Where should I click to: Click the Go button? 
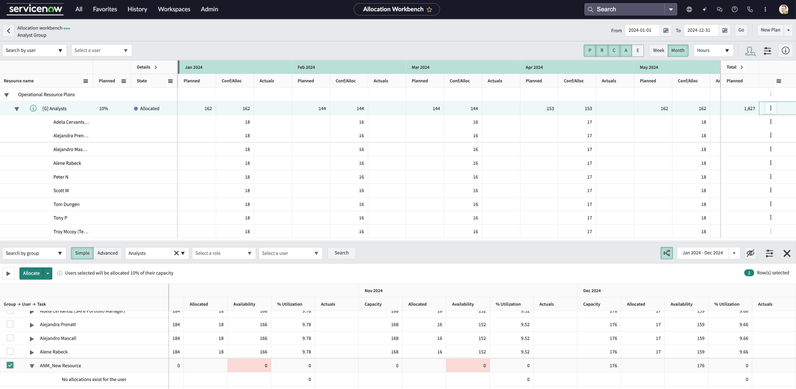click(x=741, y=30)
